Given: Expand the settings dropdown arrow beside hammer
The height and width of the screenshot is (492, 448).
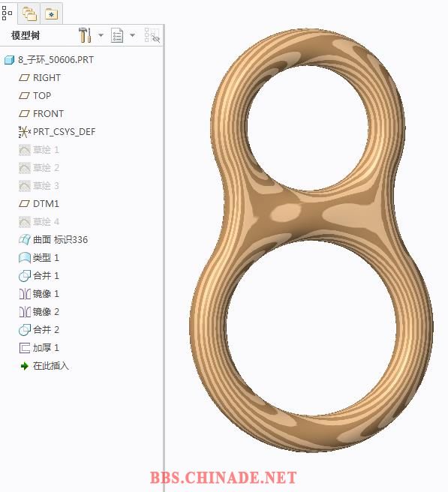Looking at the screenshot, I should [x=101, y=35].
